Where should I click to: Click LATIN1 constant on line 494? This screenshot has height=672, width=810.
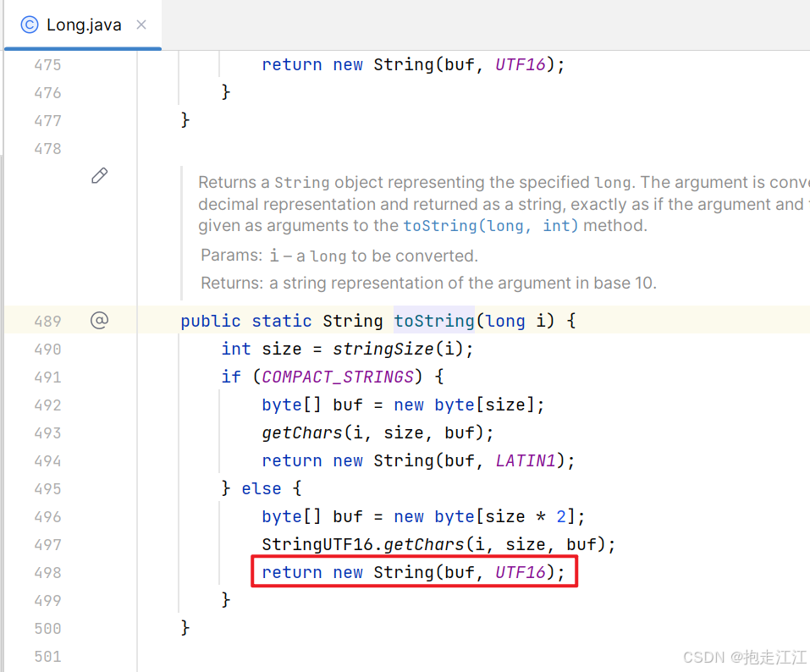pyautogui.click(x=526, y=460)
